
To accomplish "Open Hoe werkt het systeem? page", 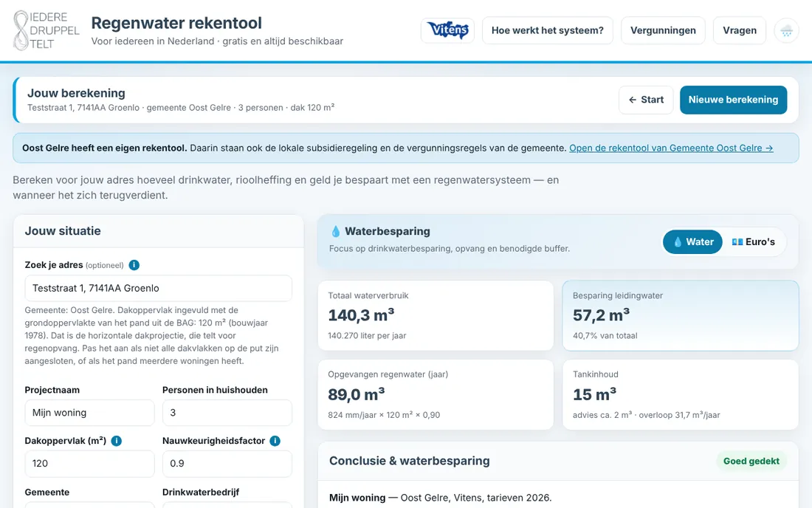I will pyautogui.click(x=548, y=30).
